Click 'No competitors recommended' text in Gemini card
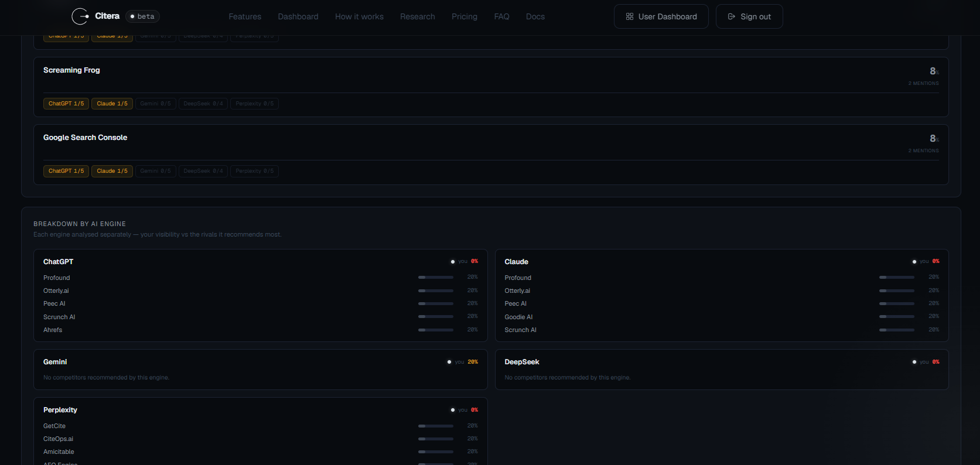Screen dimensions: 980x465 click(106, 377)
